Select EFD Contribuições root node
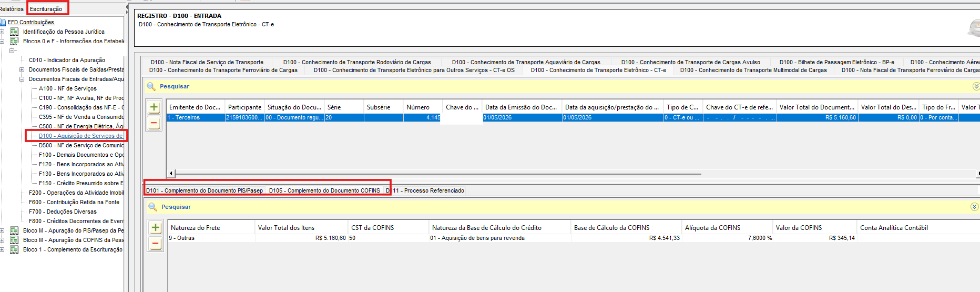The width and height of the screenshot is (980, 292). point(31,22)
